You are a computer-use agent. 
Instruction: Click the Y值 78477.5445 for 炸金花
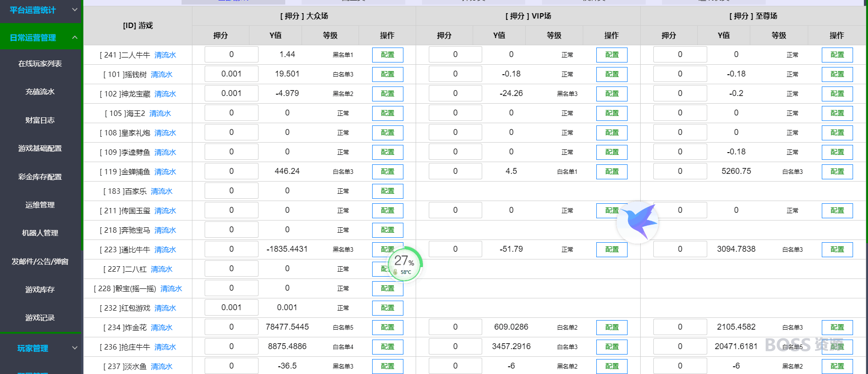click(287, 327)
